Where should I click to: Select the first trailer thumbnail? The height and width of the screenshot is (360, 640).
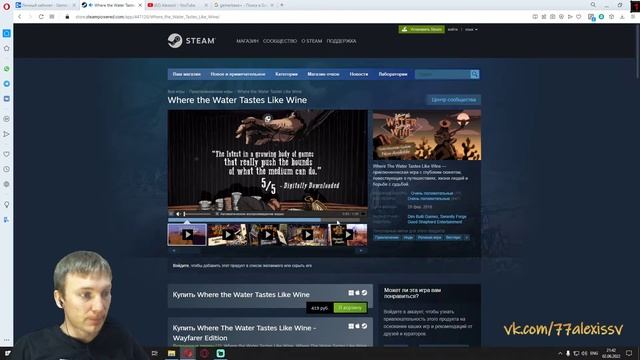pyautogui.click(x=187, y=235)
